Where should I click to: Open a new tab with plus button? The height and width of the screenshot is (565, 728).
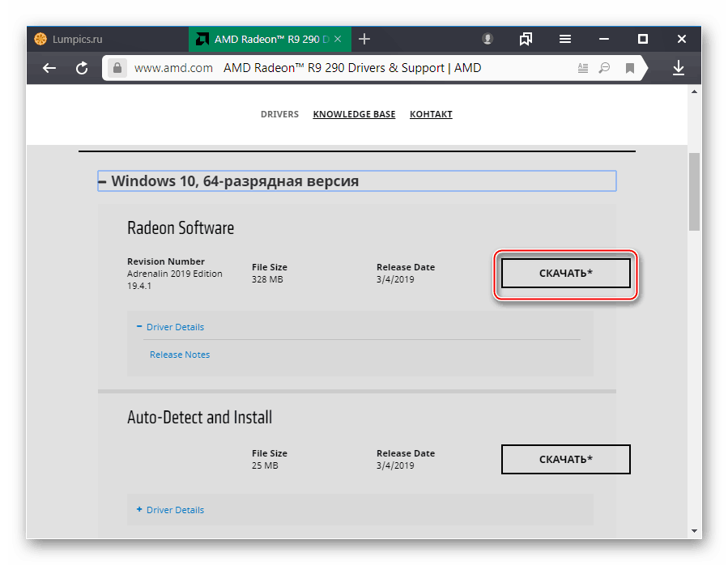tap(364, 39)
